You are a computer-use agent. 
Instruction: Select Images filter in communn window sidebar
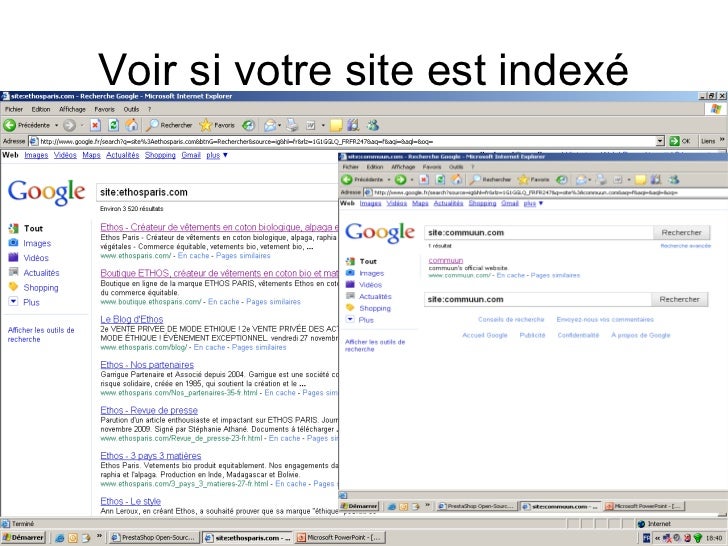371,273
